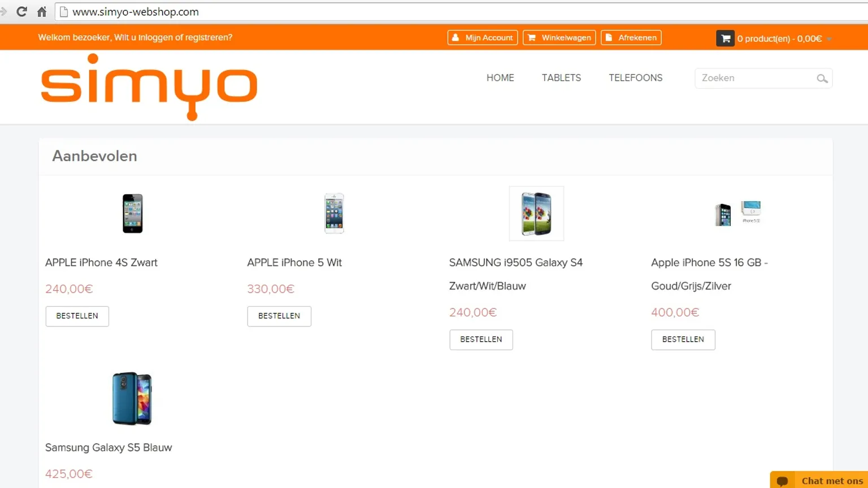Open the iPhone 5S product image

tap(738, 213)
